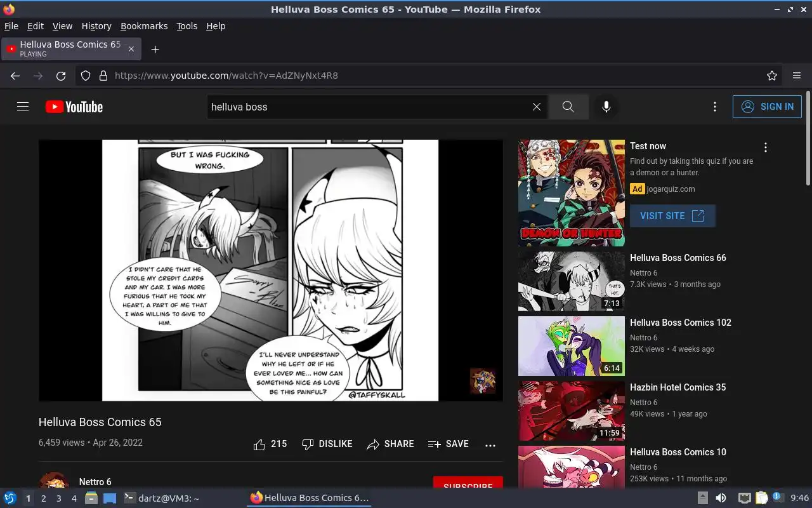Show site security lock information
This screenshot has height=508, width=812.
103,76
